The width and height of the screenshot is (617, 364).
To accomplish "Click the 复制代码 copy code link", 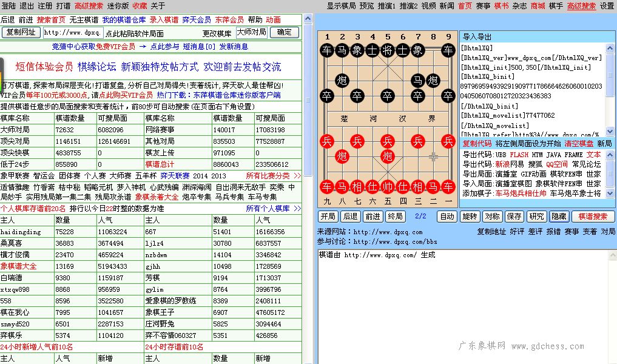I will click(x=477, y=144).
